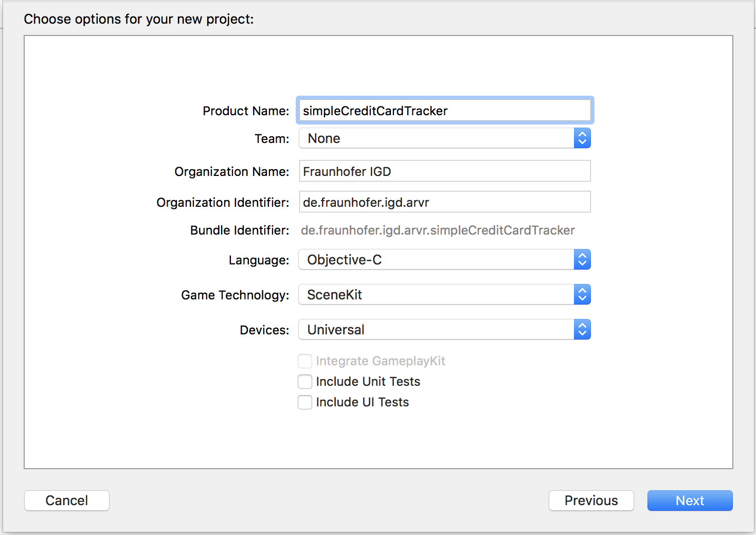Image resolution: width=756 pixels, height=535 pixels.
Task: Click the blue chevron arrows on Team popup
Action: pyautogui.click(x=582, y=138)
